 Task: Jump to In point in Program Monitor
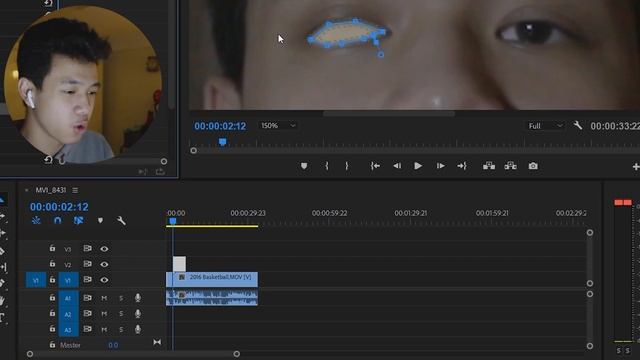(375, 166)
